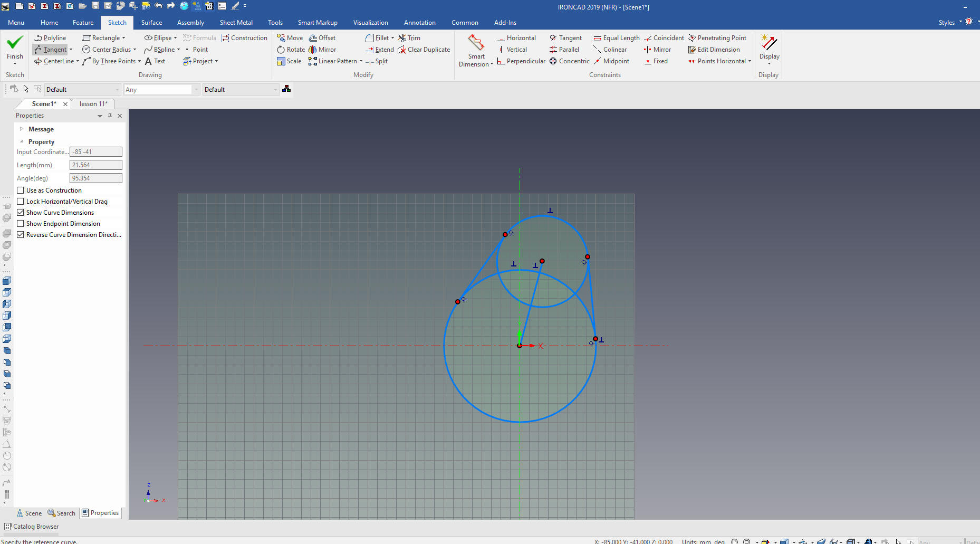Activate the Text drawing tool
This screenshot has height=544, width=980.
coord(155,61)
